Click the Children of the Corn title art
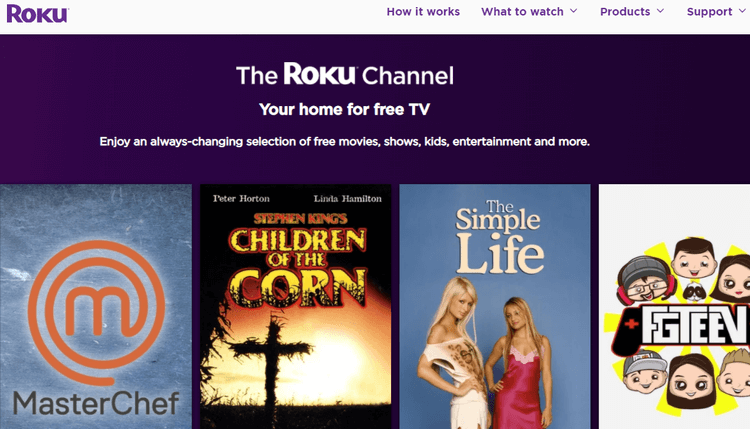The height and width of the screenshot is (429, 750). pyautogui.click(x=298, y=263)
